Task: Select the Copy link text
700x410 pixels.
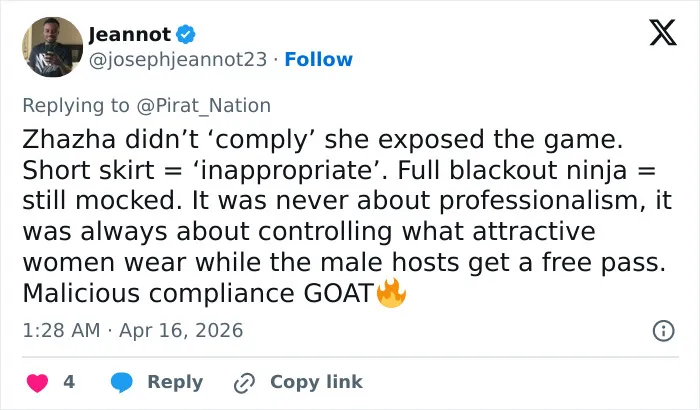Action: point(316,382)
